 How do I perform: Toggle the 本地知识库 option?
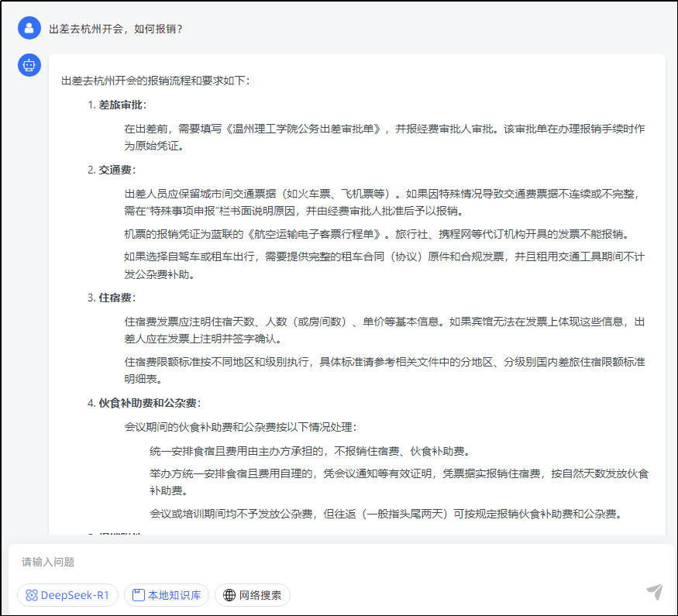point(167,595)
